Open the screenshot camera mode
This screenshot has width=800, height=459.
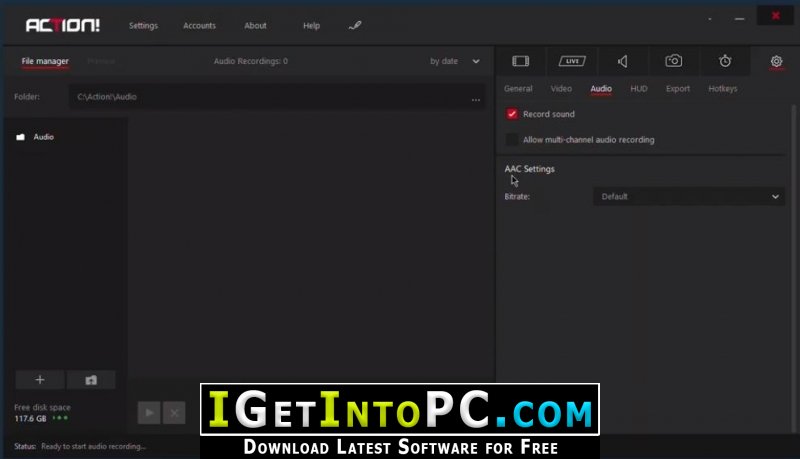point(673,61)
